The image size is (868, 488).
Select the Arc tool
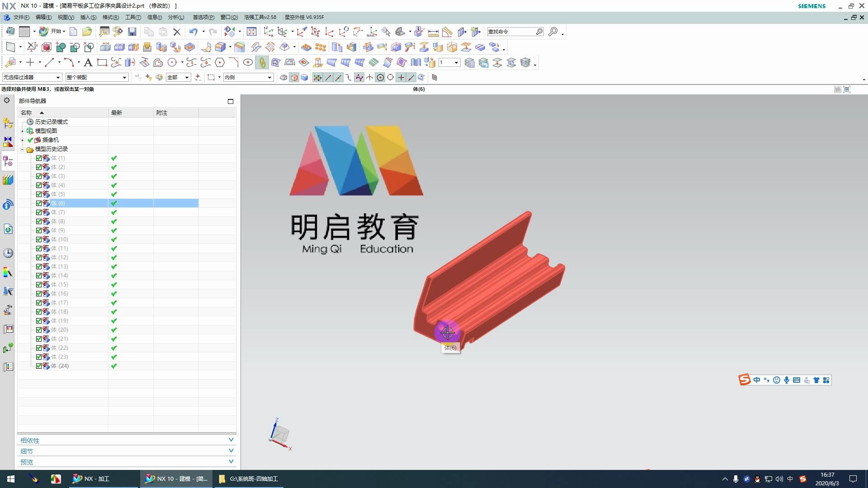coord(68,62)
